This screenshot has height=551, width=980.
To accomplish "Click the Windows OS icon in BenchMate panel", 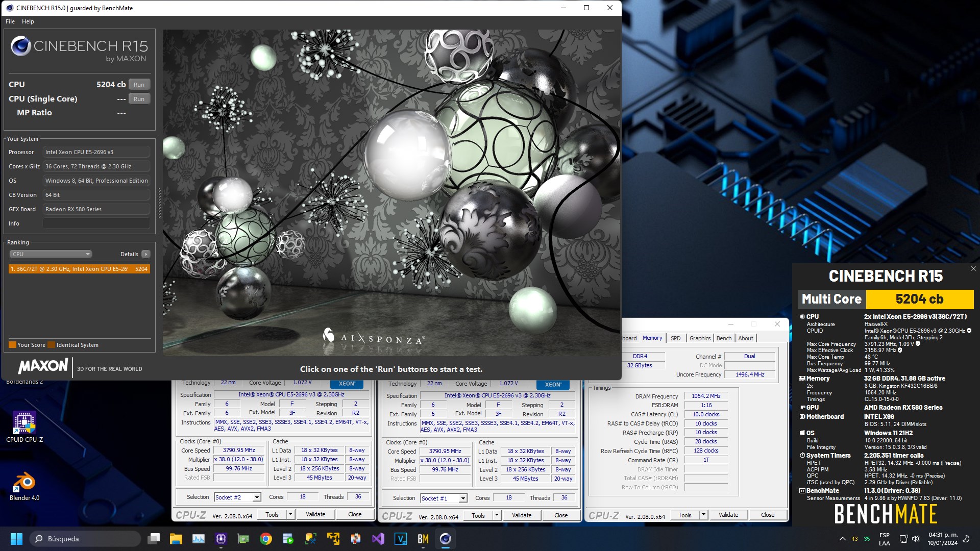I will click(802, 433).
